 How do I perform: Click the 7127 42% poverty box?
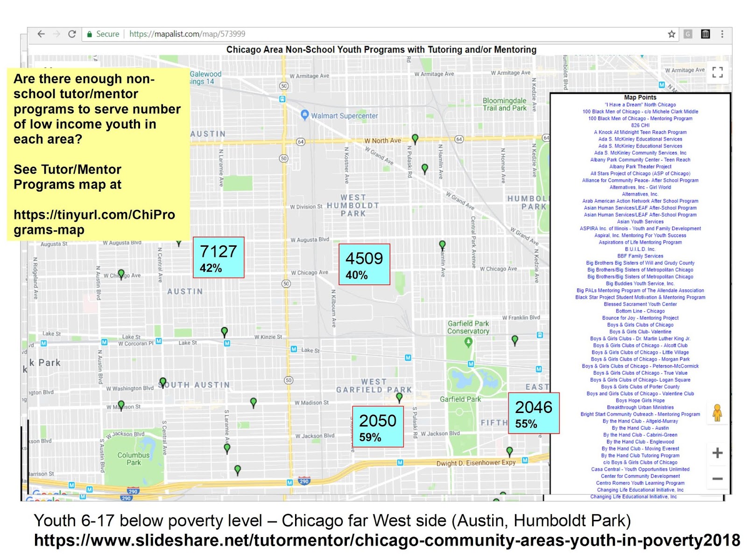coord(218,258)
